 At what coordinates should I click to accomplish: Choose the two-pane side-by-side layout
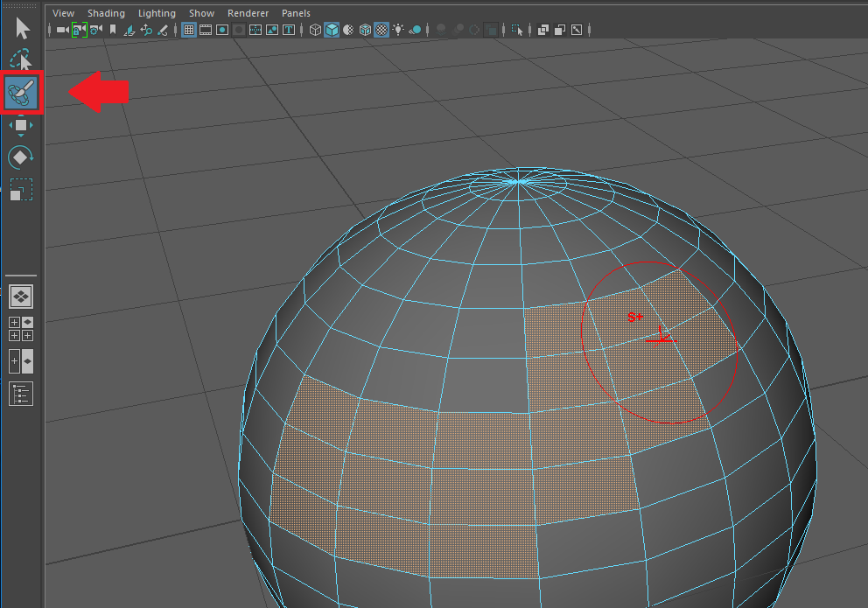[x=21, y=360]
